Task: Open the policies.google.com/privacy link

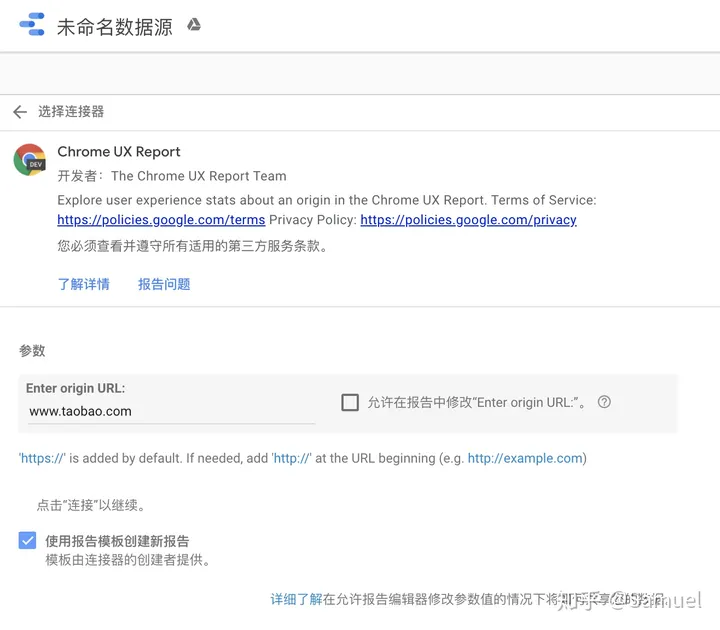Action: tap(468, 220)
